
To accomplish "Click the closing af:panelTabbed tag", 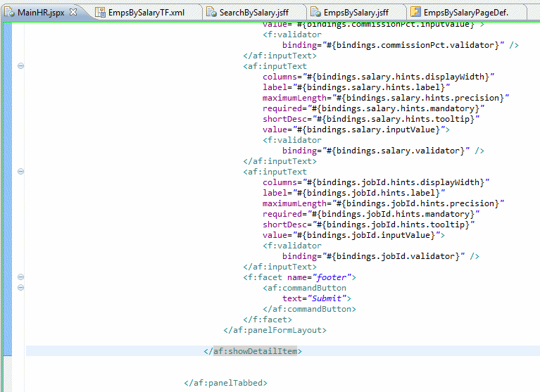I will point(225,383).
